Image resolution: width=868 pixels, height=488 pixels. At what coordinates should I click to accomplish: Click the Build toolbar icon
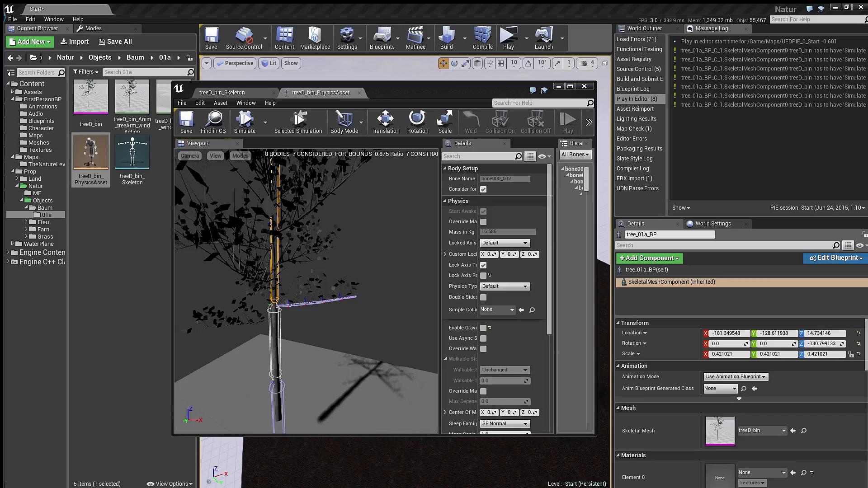click(447, 35)
